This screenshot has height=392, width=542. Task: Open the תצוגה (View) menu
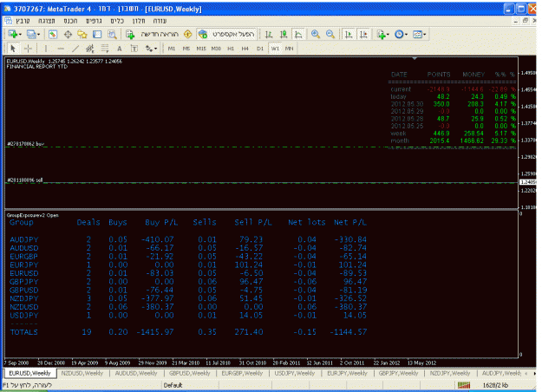coord(47,21)
